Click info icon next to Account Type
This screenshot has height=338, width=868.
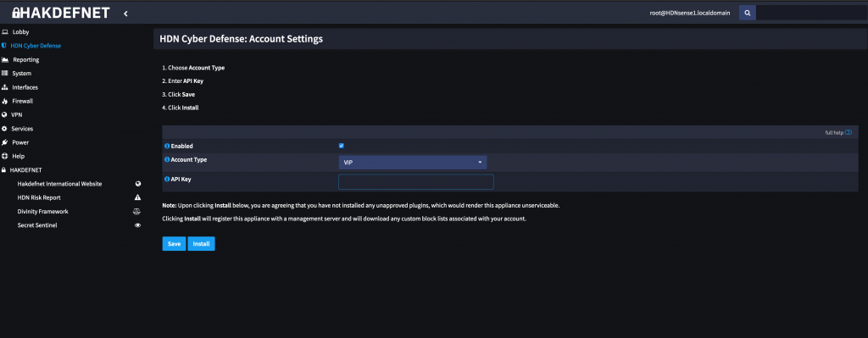click(167, 159)
